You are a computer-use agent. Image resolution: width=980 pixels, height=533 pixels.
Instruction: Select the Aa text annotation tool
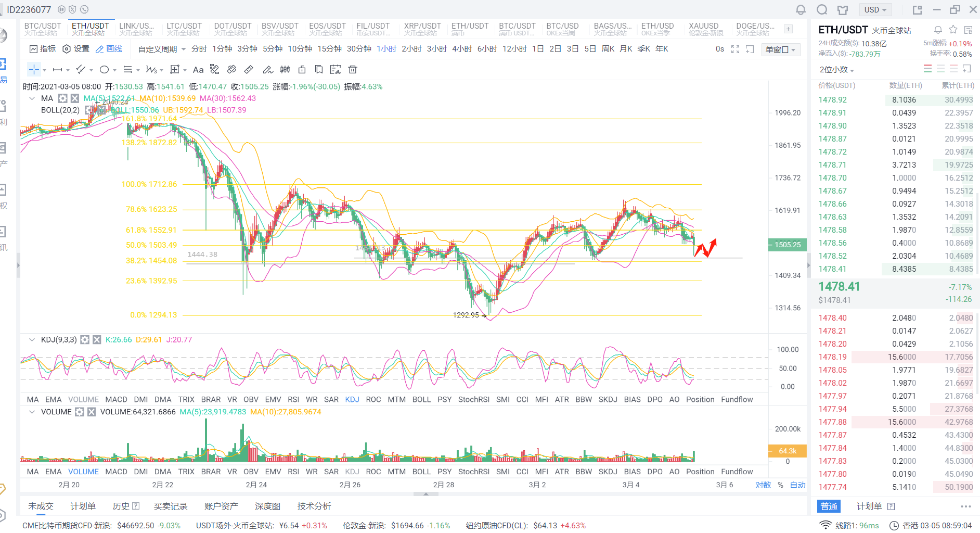tap(198, 70)
